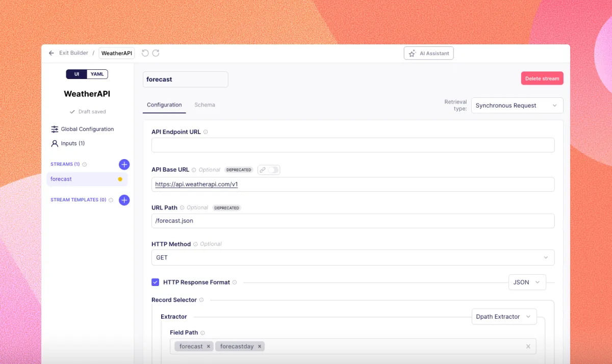Screen dimensions: 612x364
Task: Open the JSON response format dropdown
Action: 527,282
